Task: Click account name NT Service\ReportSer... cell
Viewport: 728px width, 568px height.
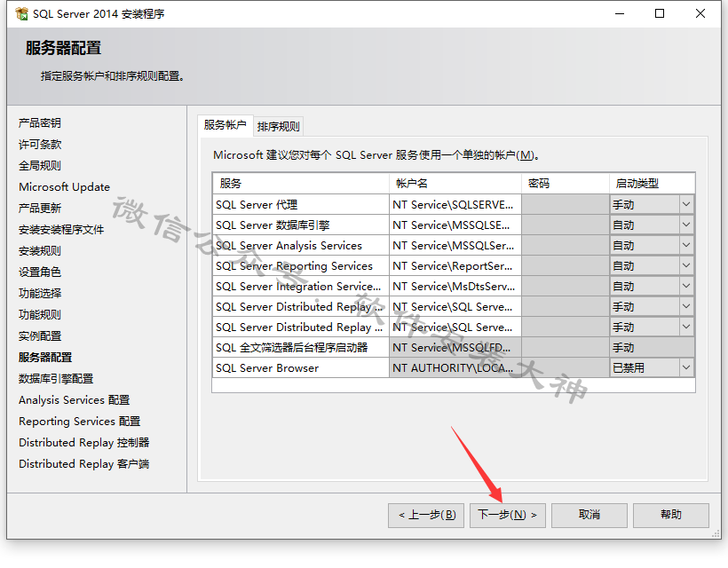Action: [x=455, y=265]
